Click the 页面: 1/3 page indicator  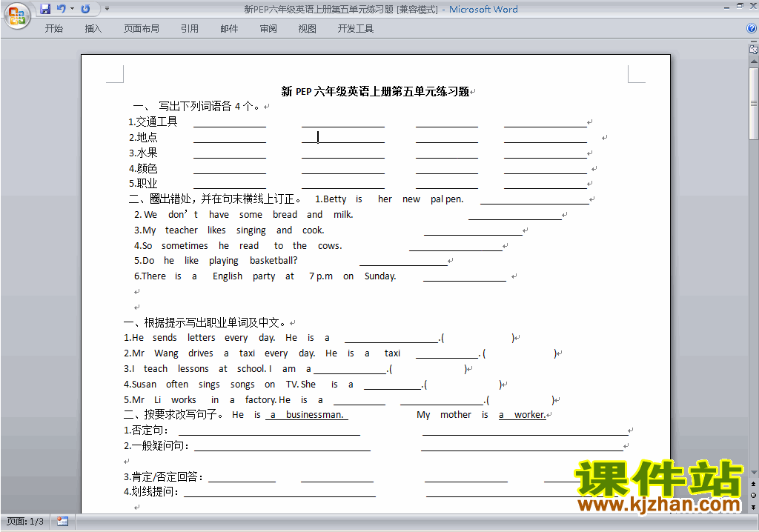tap(25, 522)
